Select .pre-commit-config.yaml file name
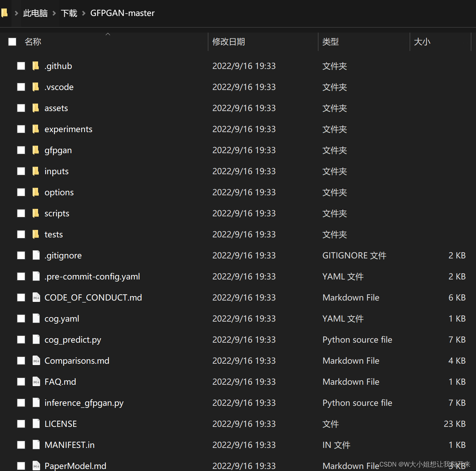This screenshot has height=471, width=476. (92, 276)
